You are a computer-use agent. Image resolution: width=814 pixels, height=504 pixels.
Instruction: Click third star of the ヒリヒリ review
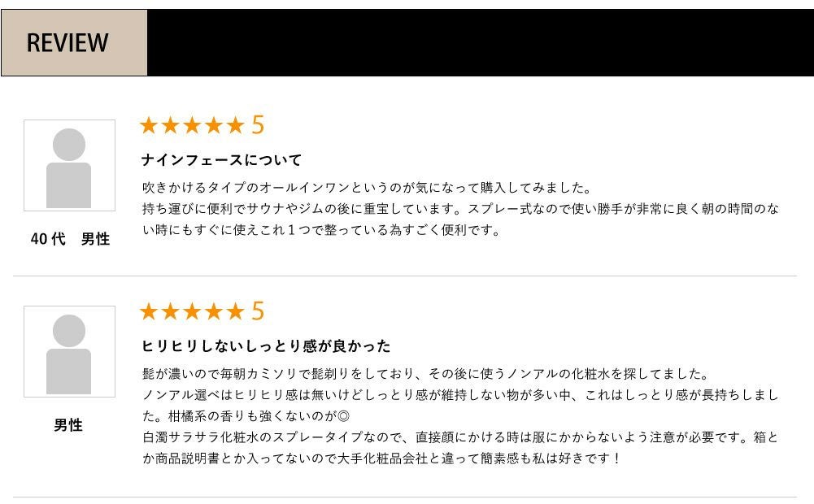pyautogui.click(x=192, y=311)
